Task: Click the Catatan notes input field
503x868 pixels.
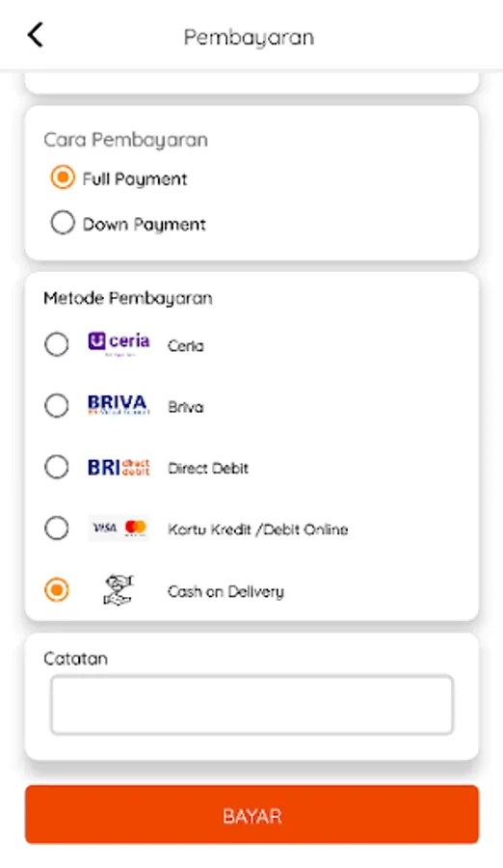Action: click(251, 705)
